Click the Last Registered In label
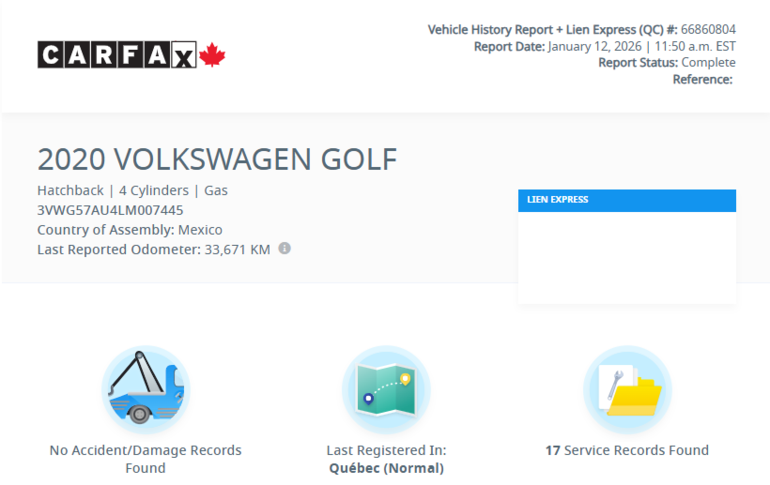 [x=386, y=450]
